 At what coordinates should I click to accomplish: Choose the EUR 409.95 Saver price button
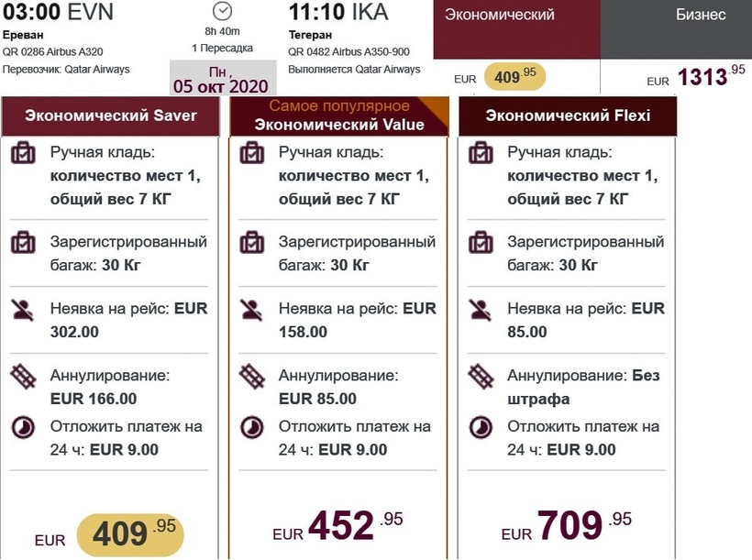click(x=130, y=533)
